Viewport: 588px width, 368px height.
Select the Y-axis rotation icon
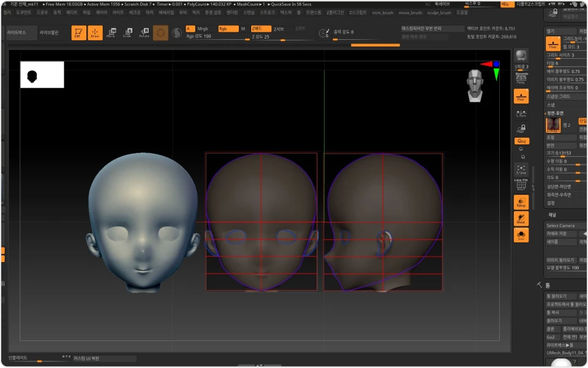click(x=521, y=149)
